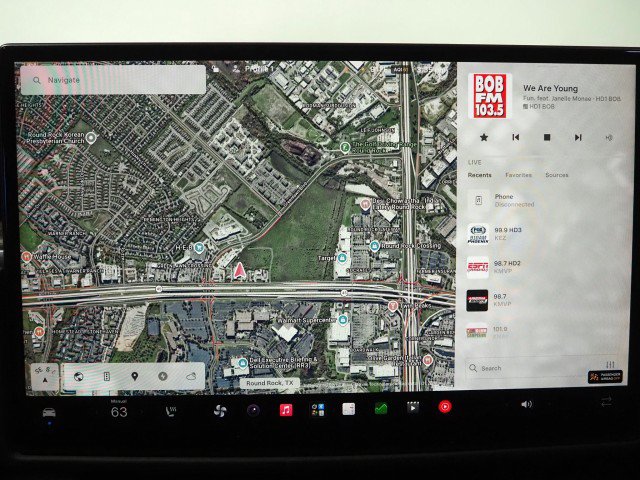
Task: Select Dell Executive Briefing Center marker
Action: point(242,362)
